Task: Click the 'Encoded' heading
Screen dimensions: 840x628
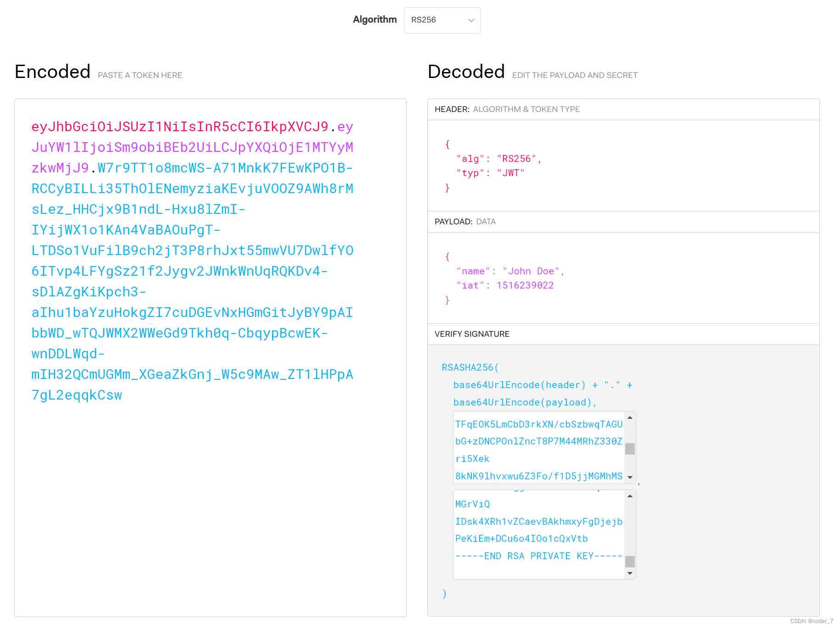Action: [x=52, y=72]
